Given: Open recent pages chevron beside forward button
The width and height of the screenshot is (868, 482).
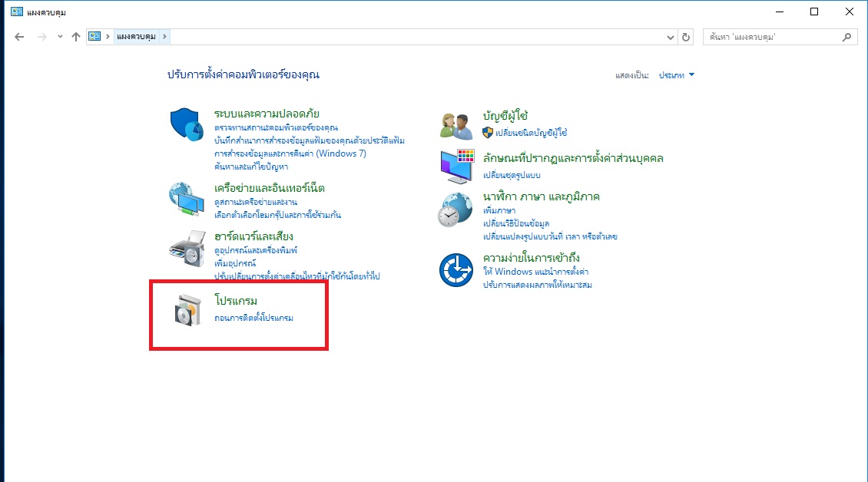Looking at the screenshot, I should tap(59, 36).
